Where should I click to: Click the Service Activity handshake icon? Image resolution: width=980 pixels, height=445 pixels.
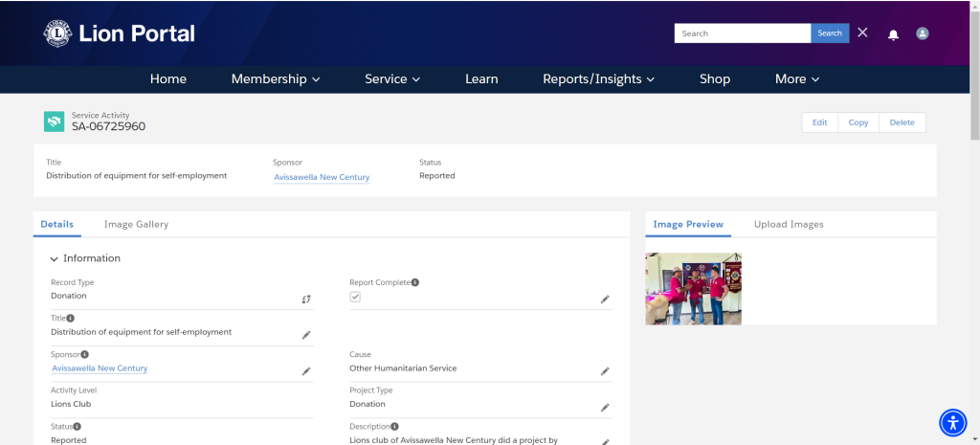(54, 122)
